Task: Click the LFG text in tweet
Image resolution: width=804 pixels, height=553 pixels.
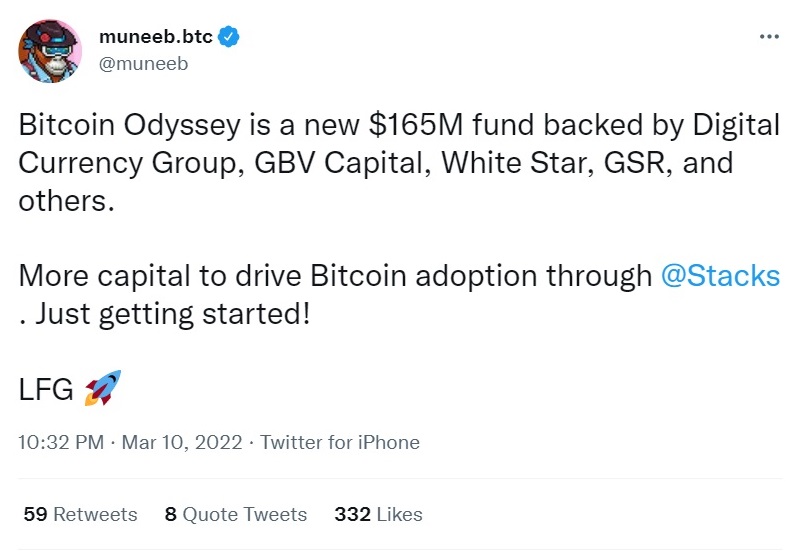Action: coord(46,389)
